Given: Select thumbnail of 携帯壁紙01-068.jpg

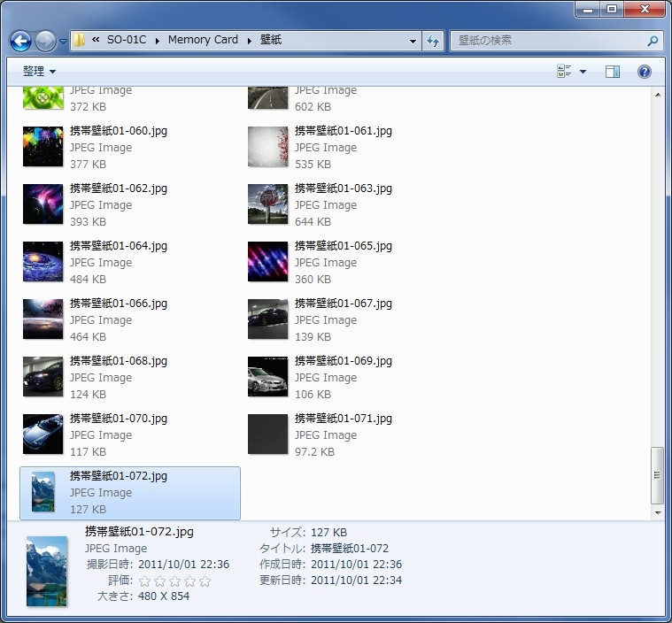Looking at the screenshot, I should click(42, 376).
